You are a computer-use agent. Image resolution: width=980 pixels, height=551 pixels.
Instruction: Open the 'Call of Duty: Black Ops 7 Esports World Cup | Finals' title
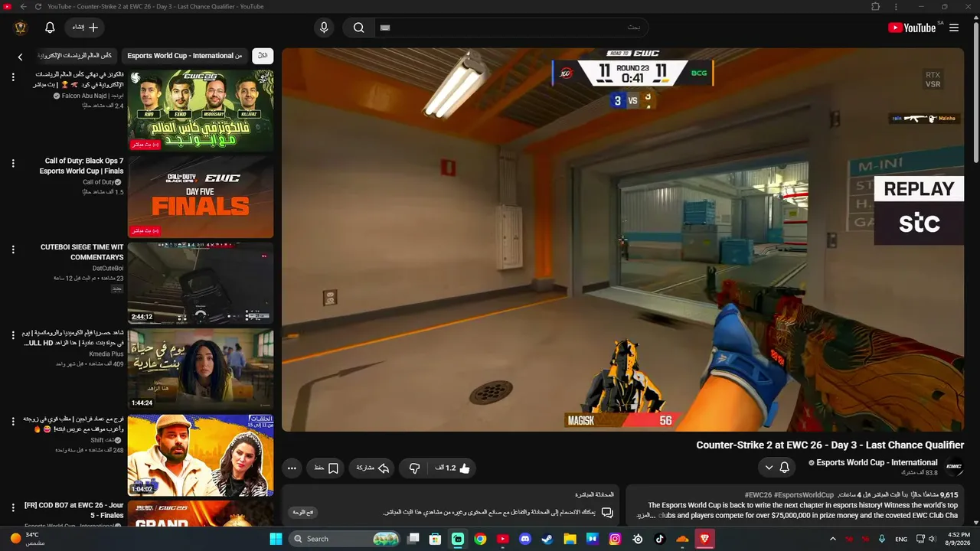pos(82,166)
